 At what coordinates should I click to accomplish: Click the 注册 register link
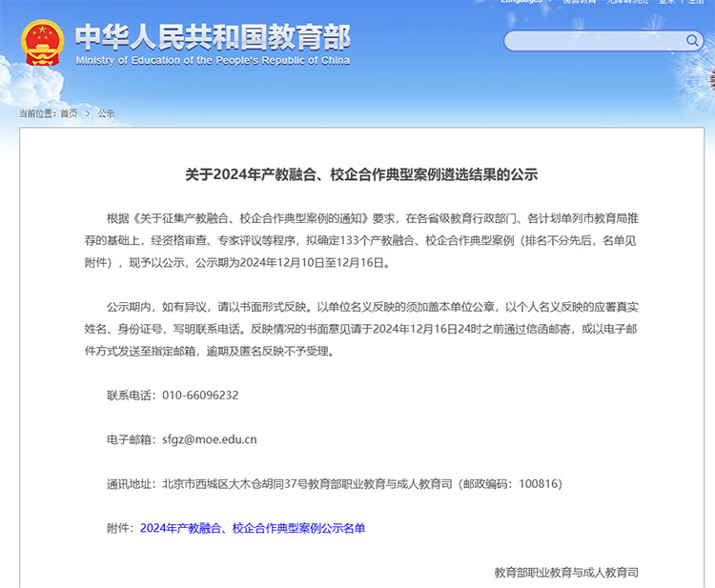(x=696, y=2)
